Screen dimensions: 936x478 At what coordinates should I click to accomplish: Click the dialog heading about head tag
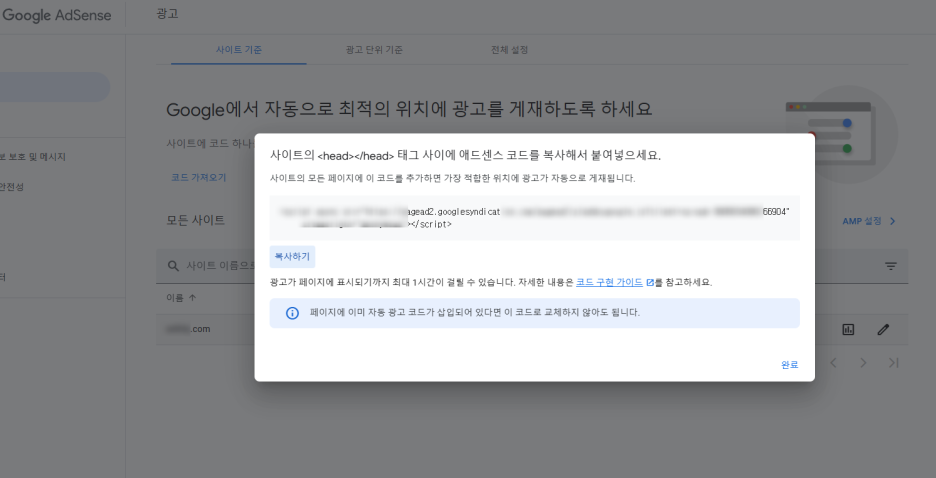coord(466,155)
